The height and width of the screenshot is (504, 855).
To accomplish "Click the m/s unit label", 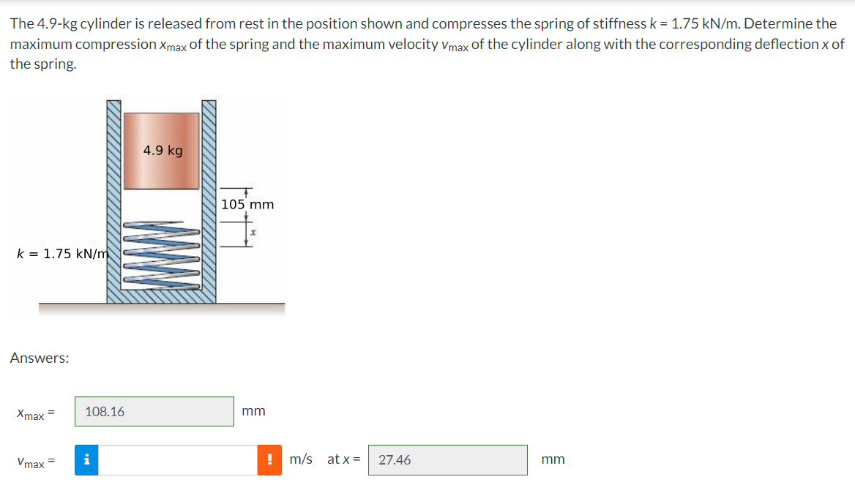I will tap(299, 459).
